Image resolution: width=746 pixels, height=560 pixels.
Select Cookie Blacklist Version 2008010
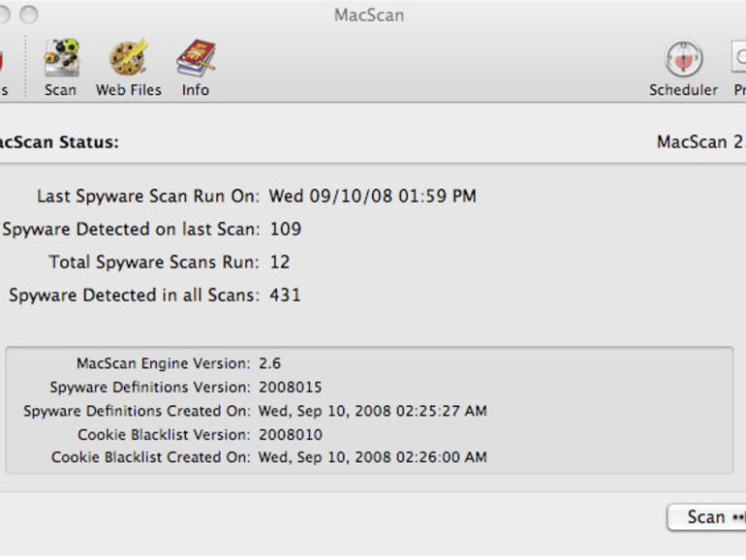point(290,434)
